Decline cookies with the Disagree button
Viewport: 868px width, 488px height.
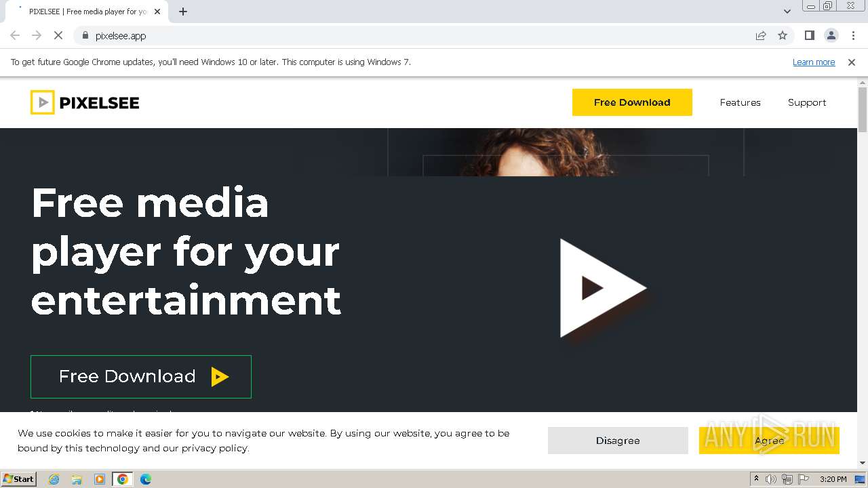click(618, 441)
